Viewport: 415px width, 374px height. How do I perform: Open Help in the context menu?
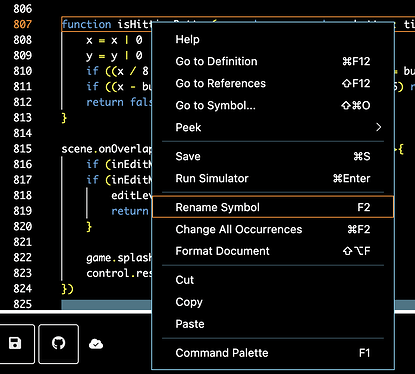click(x=273, y=39)
